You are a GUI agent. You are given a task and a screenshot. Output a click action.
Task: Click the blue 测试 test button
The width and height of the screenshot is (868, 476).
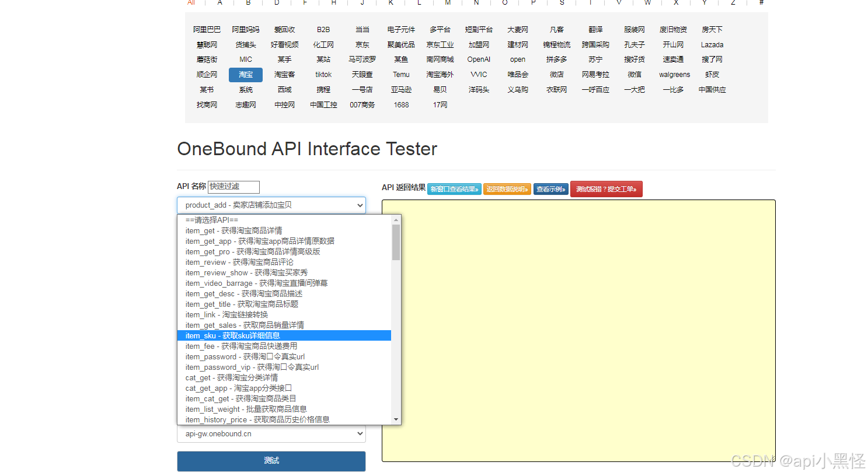pos(271,461)
